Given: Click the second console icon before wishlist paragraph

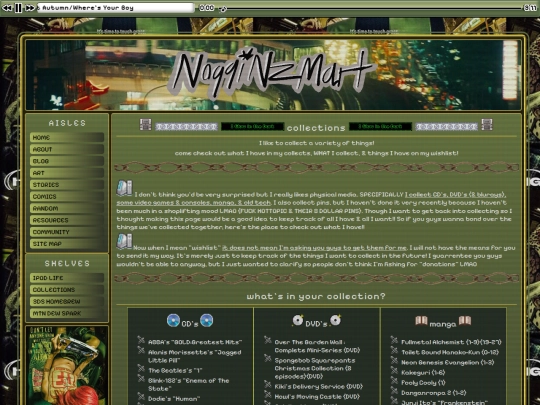Looking at the screenshot, I should tap(125, 241).
